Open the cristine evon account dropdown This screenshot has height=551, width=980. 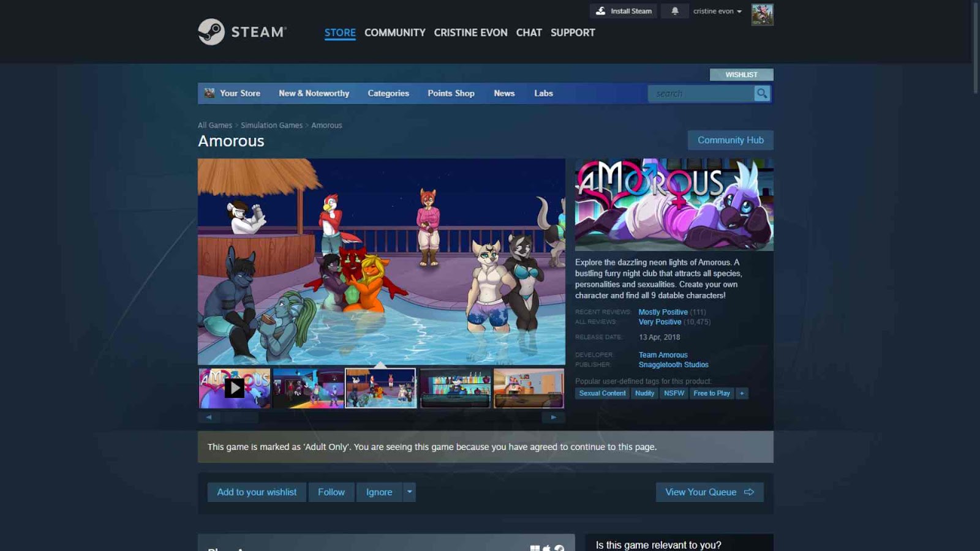[x=717, y=11]
